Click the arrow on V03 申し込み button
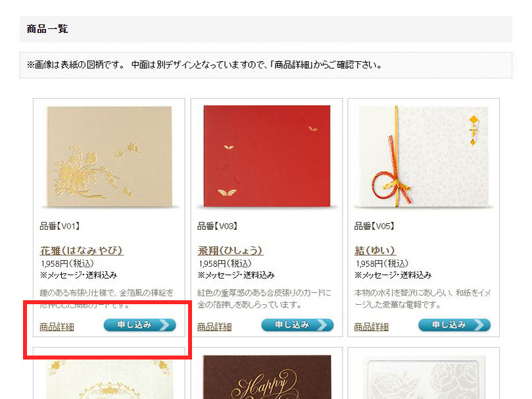Screen dimensions: 532x399 [322, 325]
